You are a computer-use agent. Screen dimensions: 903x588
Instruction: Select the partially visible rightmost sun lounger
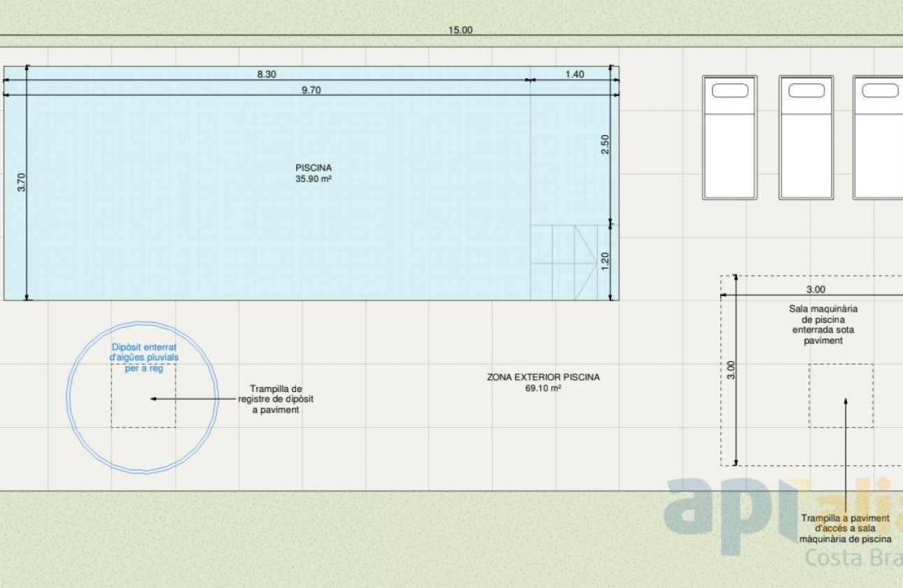click(x=878, y=137)
